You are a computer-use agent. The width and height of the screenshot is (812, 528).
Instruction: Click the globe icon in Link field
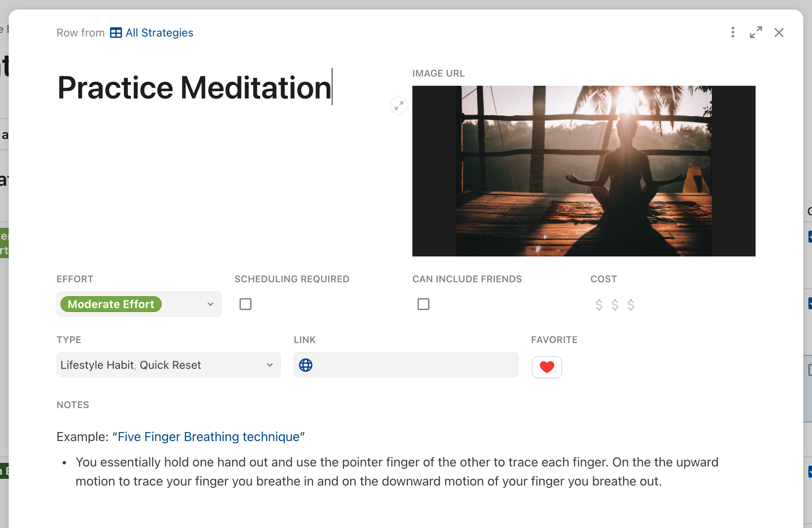(x=305, y=365)
